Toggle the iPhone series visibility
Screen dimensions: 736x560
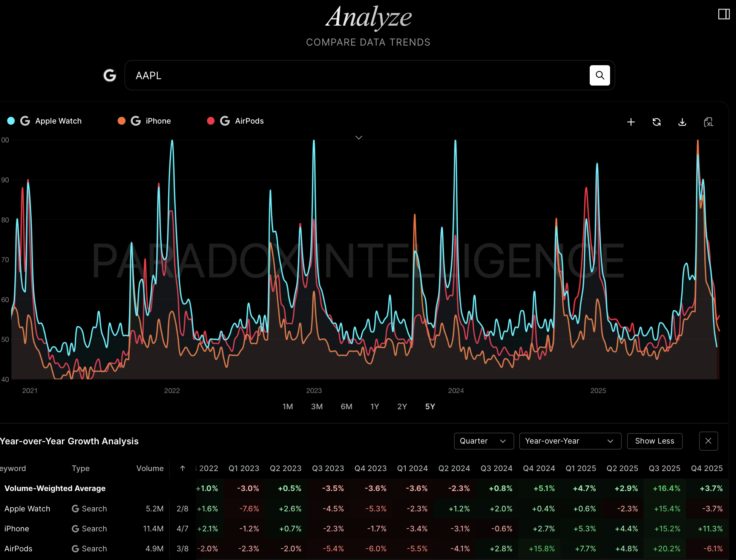[121, 121]
